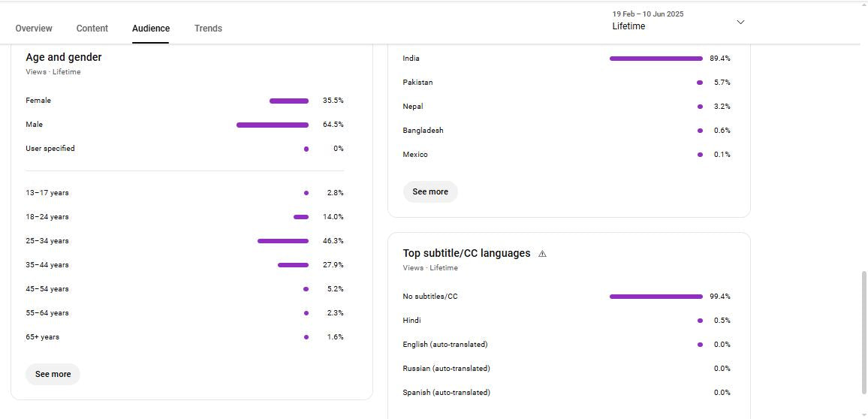Open the Lifetime date range selector
Viewport: 868px width, 419px height.
pos(647,21)
